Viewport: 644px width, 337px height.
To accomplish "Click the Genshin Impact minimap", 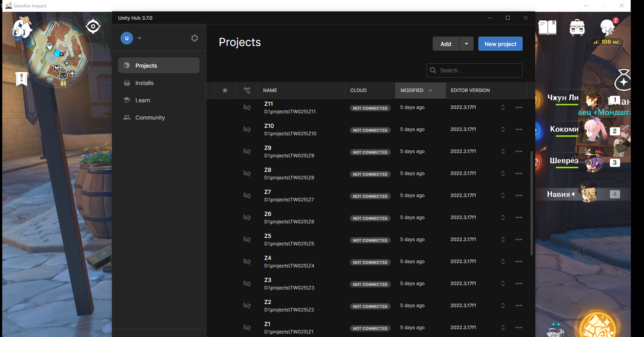I will 57,52.
